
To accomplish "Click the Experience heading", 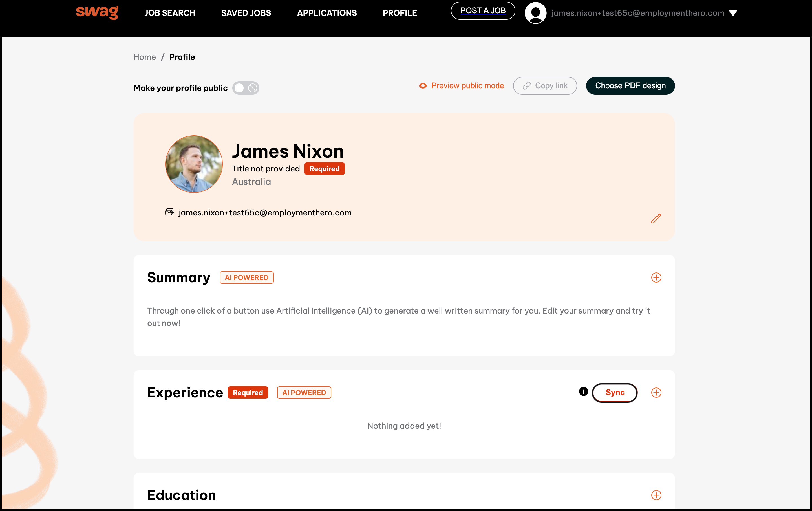I will [x=185, y=393].
